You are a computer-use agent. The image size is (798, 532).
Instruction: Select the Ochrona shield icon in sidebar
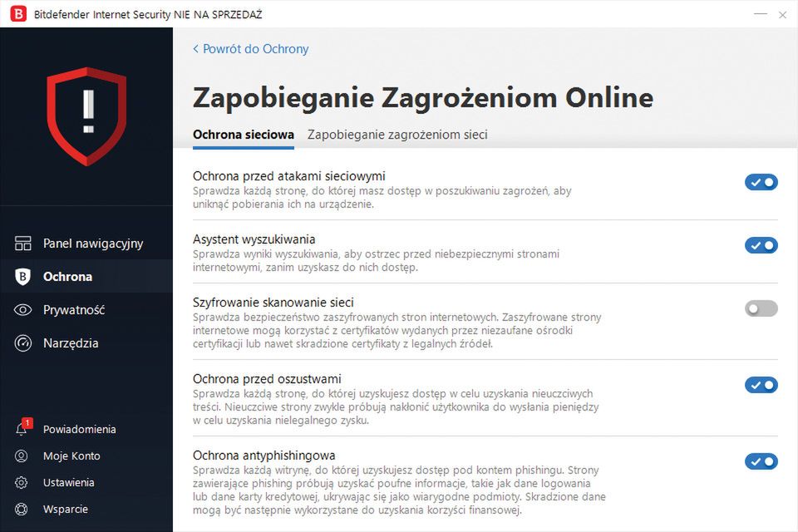click(x=22, y=276)
